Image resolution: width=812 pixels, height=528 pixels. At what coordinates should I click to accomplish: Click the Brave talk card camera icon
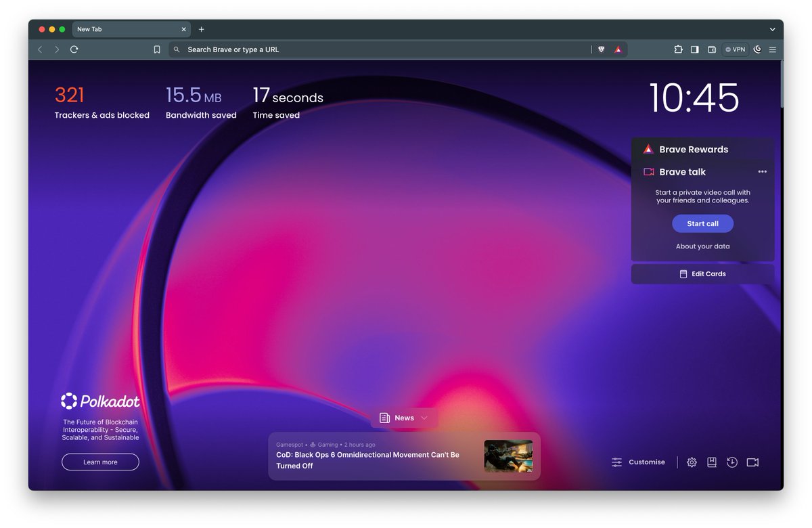649,172
